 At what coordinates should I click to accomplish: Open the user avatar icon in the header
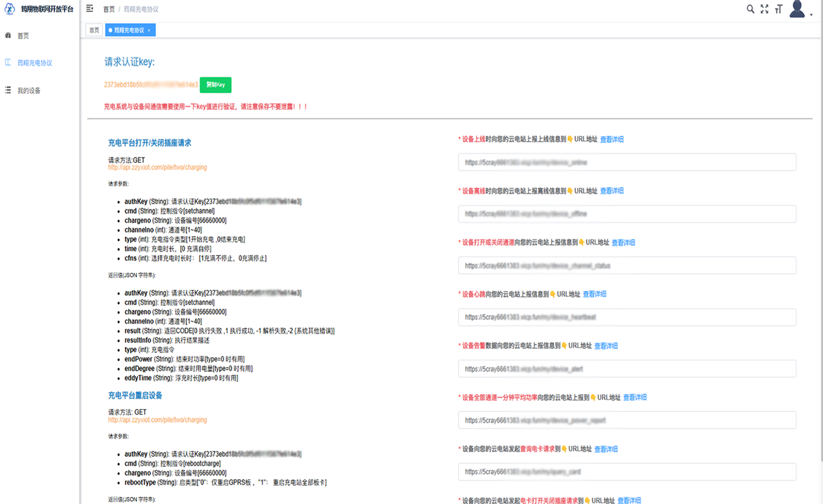coord(798,9)
